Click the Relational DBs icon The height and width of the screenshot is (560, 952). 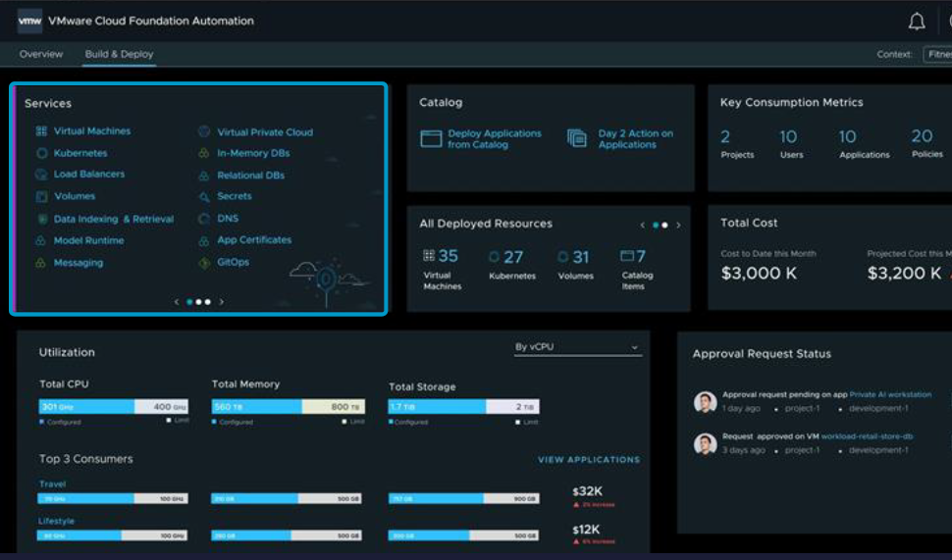point(204,176)
